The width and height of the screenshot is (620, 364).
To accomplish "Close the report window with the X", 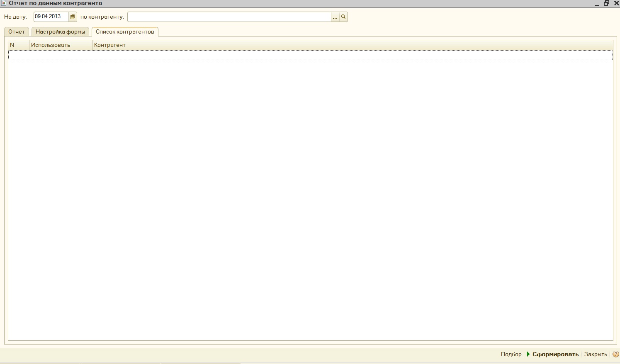I will pyautogui.click(x=616, y=3).
